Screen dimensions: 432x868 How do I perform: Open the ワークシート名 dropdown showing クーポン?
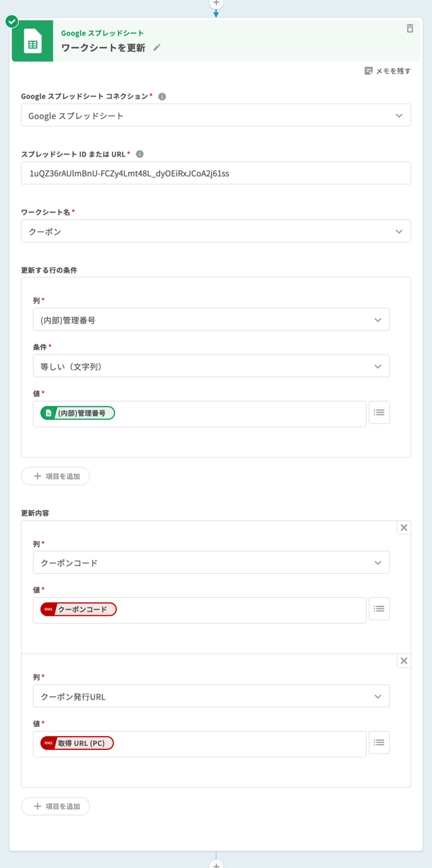(x=215, y=231)
